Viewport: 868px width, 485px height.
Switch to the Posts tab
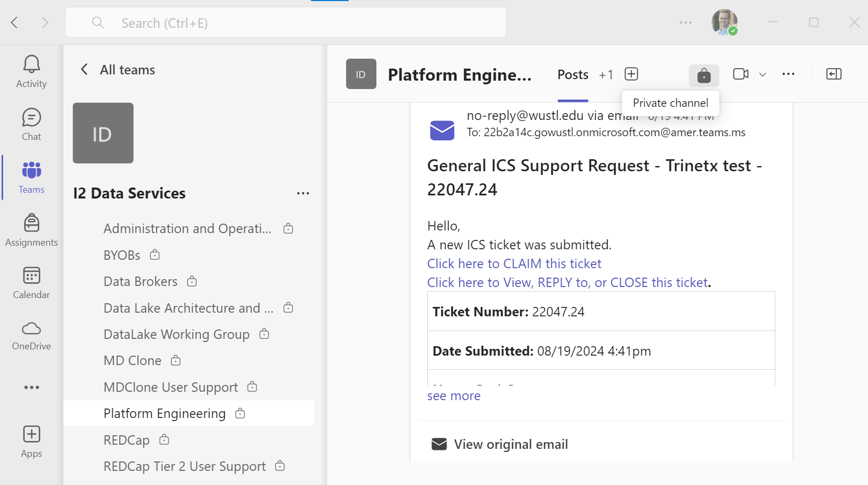(573, 75)
